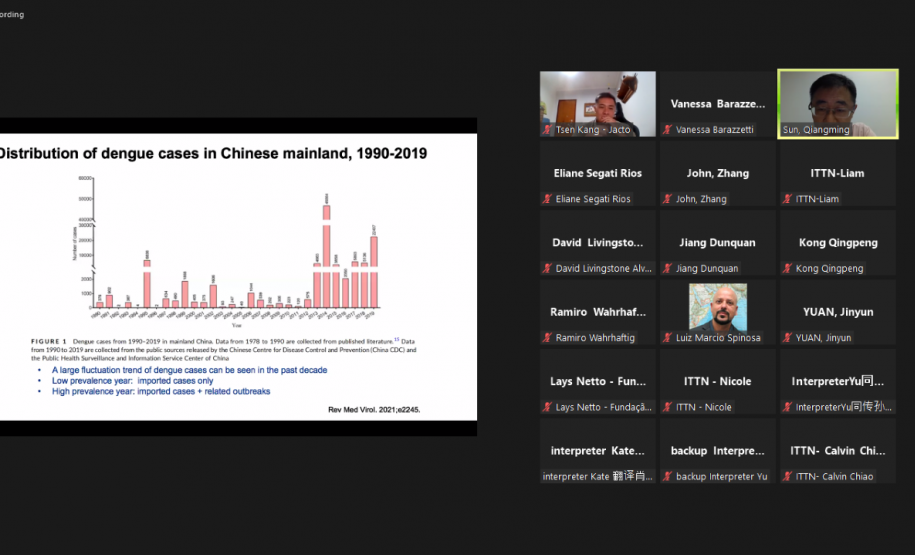Click Kong Qingpeng's muted microphone icon

tap(788, 268)
